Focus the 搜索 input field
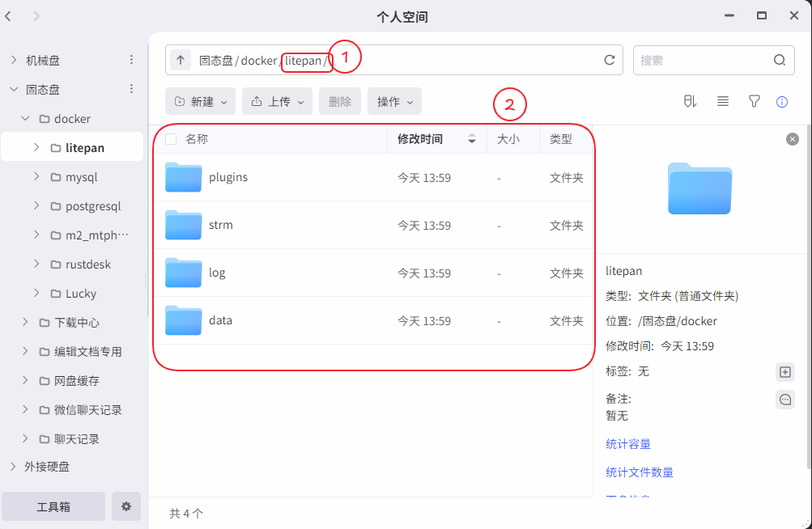Screen dimensions: 812x529 point(704,60)
